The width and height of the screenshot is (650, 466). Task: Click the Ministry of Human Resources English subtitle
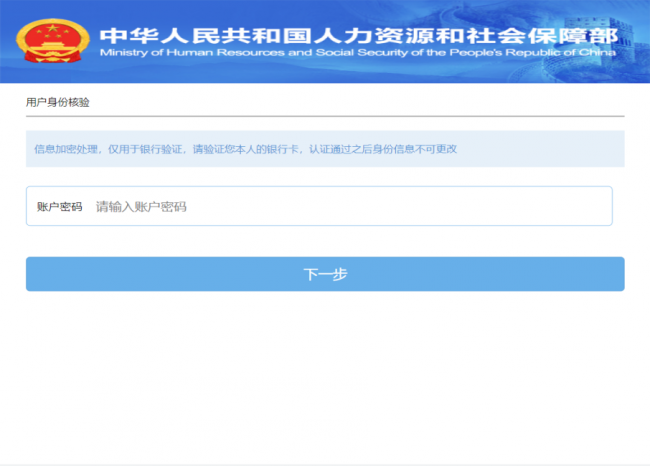click(358, 53)
